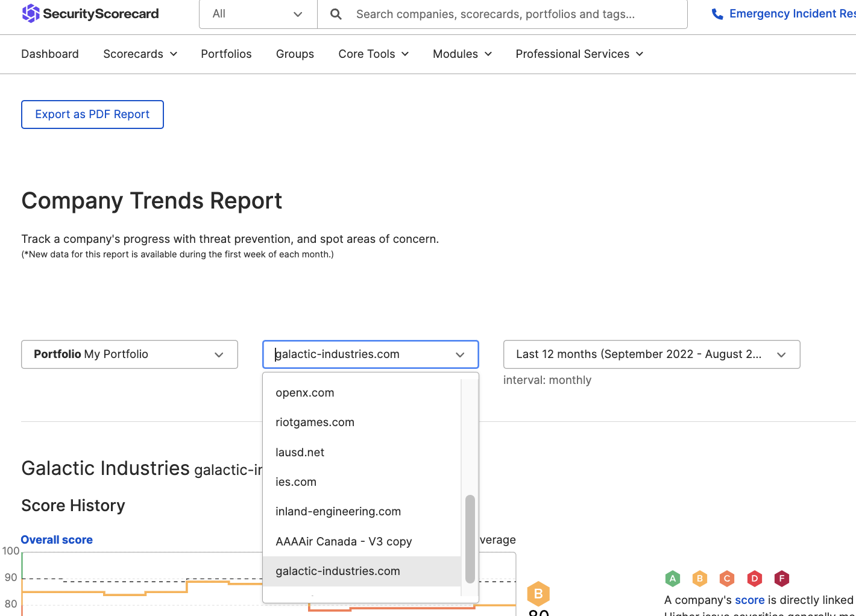Viewport: 856px width, 616px height.
Task: Click the search magnifier icon
Action: (x=336, y=14)
